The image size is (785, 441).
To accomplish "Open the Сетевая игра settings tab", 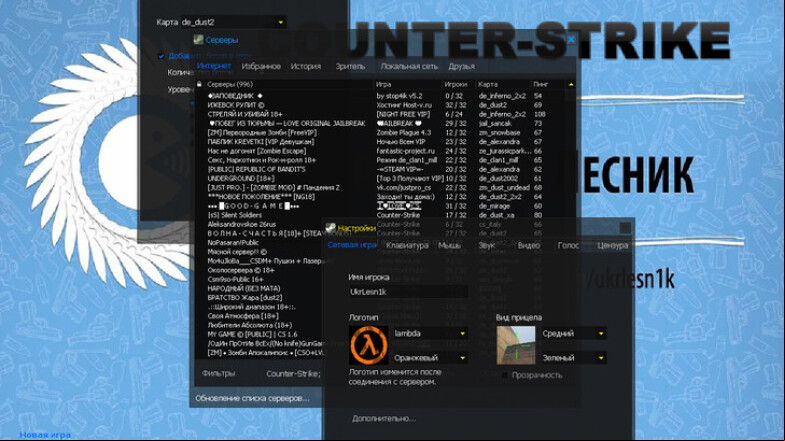I will point(351,245).
